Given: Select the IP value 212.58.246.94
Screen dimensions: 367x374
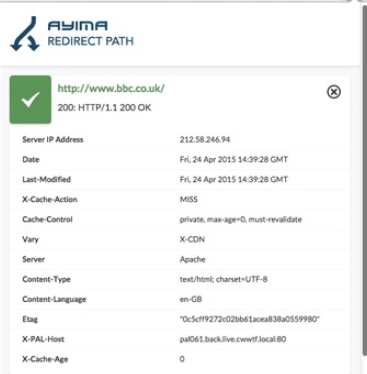Looking at the screenshot, I should pyautogui.click(x=205, y=139).
